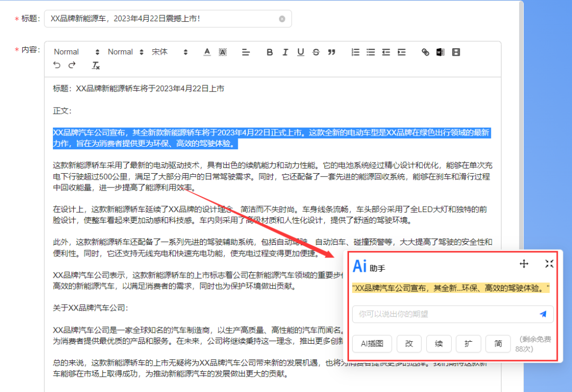Screen dimensions: 572x392
Task: Click the '关于XX品牌汽车公司:' line
Action: [91, 308]
